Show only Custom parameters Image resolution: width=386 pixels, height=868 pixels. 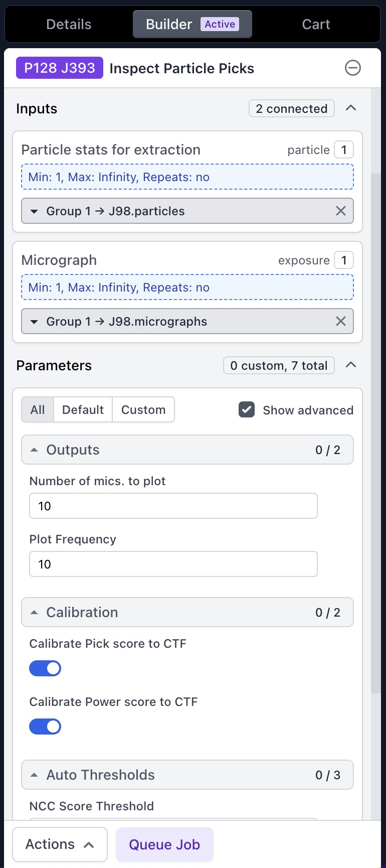click(143, 410)
